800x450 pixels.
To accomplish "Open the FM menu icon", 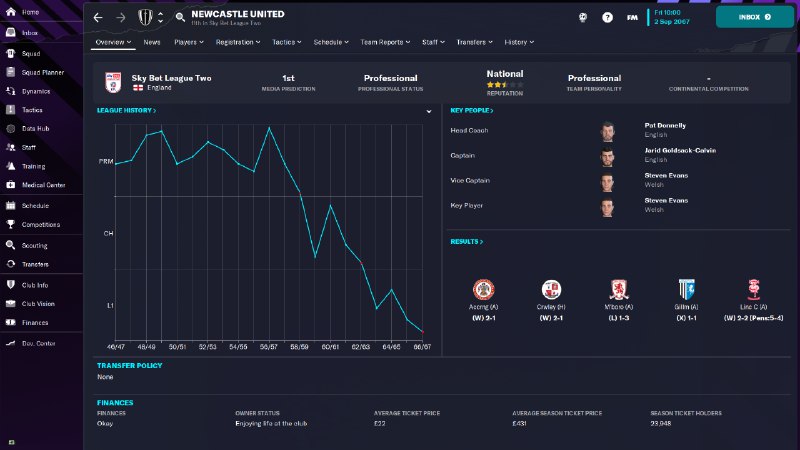I will coord(632,17).
